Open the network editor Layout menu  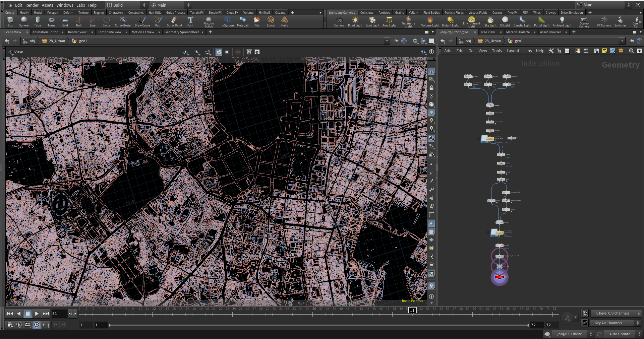[513, 51]
